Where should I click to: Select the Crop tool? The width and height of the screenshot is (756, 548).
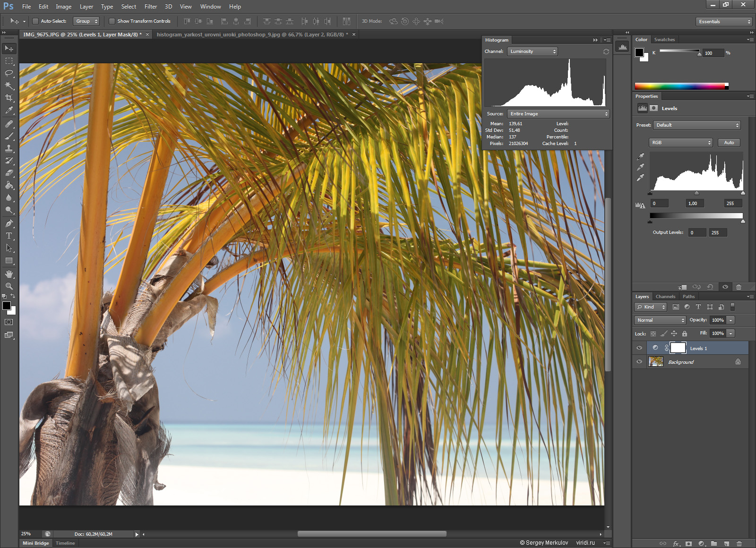(9, 98)
